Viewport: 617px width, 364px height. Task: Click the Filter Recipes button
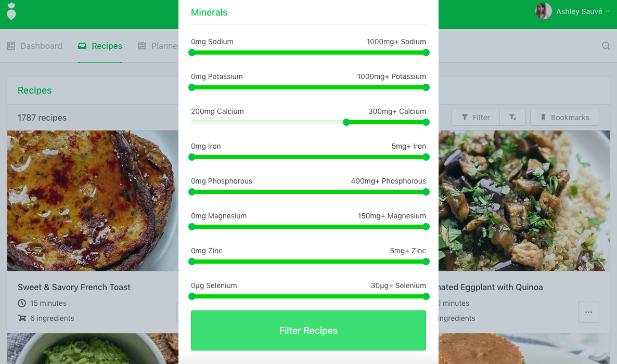tap(308, 331)
